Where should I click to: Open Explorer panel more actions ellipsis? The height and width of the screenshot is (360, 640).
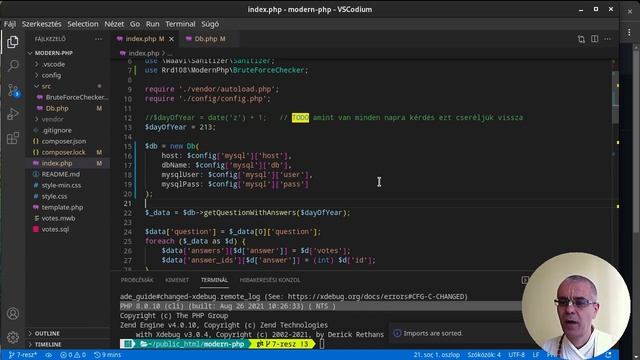pyautogui.click(x=98, y=39)
